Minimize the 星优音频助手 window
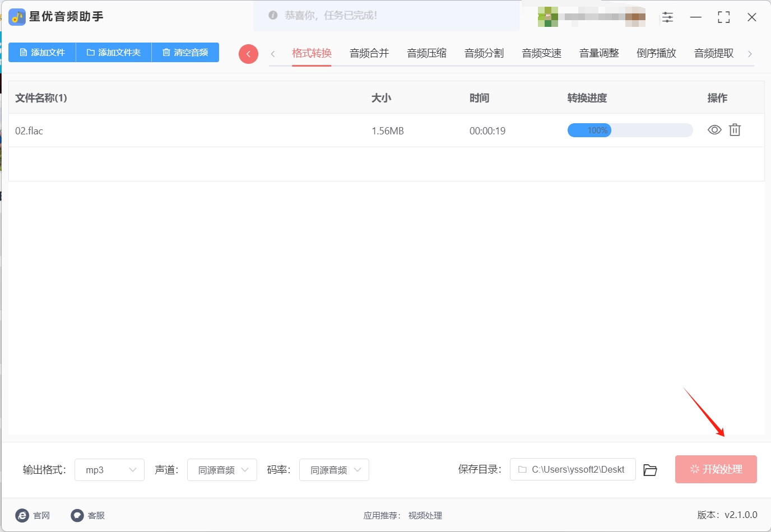 [x=696, y=17]
